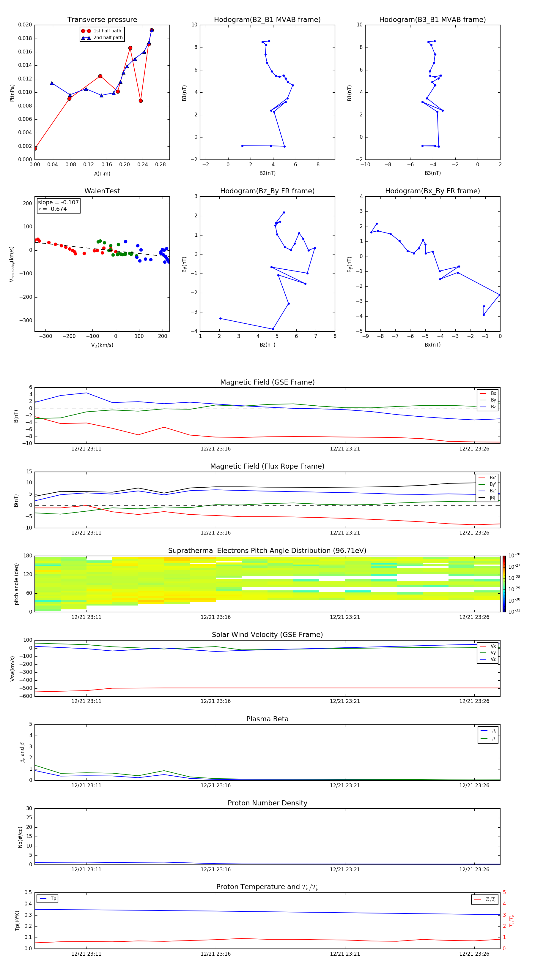Click the Vz legend entry
The image size is (535, 980).
(488, 659)
